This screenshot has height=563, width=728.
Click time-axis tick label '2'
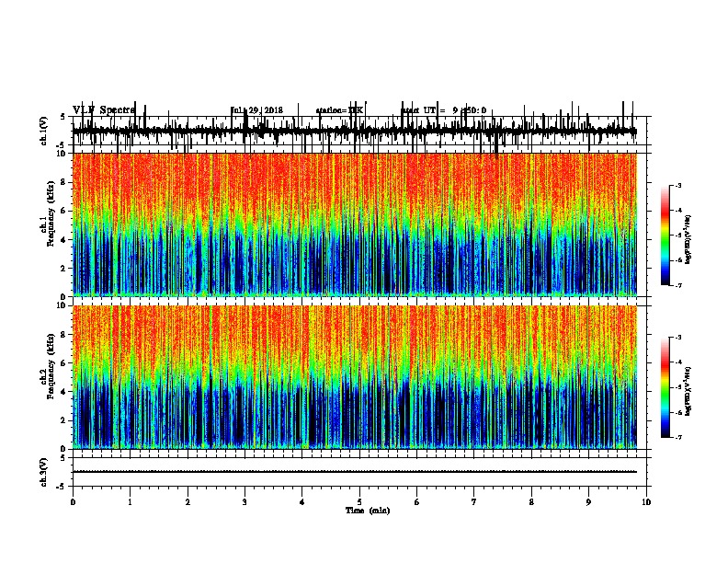pos(188,502)
